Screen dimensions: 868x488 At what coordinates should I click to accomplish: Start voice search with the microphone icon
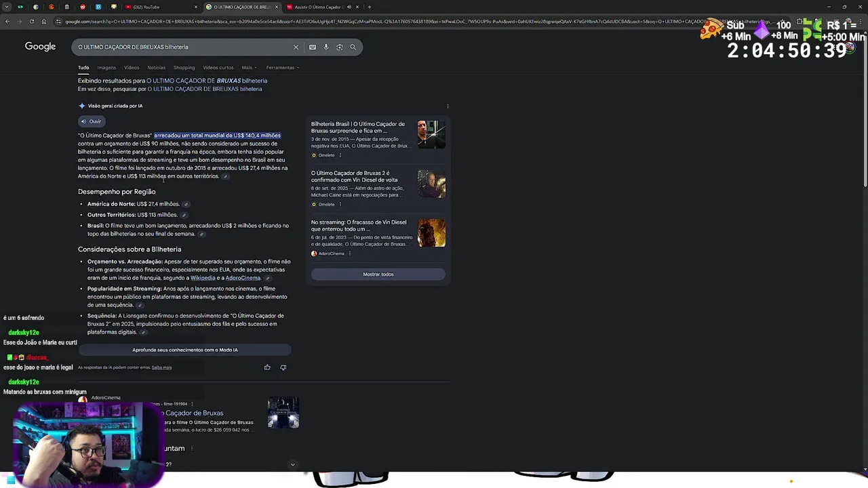[326, 47]
